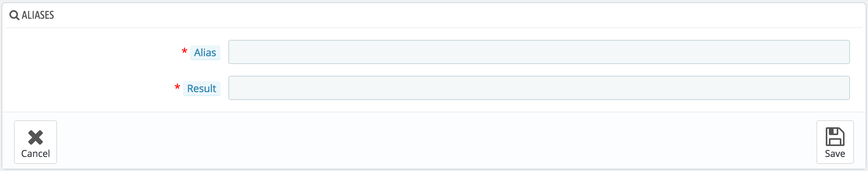
Task: Click the red asterisk beside Result label
Action: click(178, 87)
